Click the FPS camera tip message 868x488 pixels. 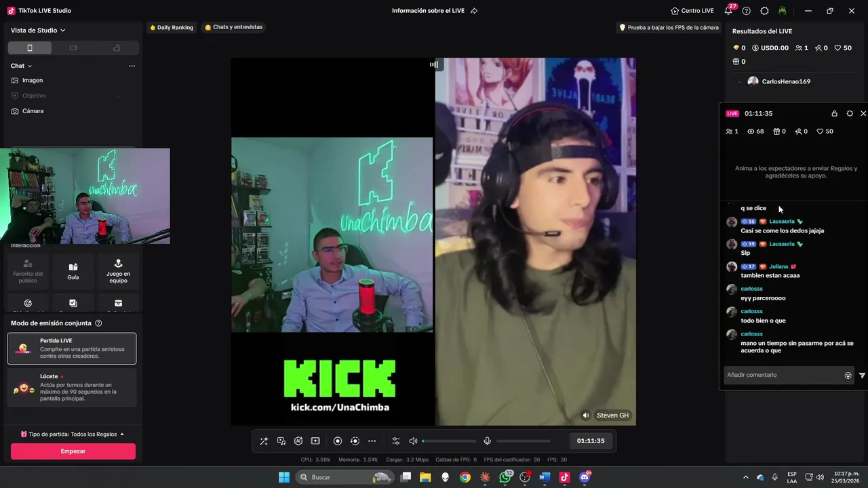(x=669, y=28)
